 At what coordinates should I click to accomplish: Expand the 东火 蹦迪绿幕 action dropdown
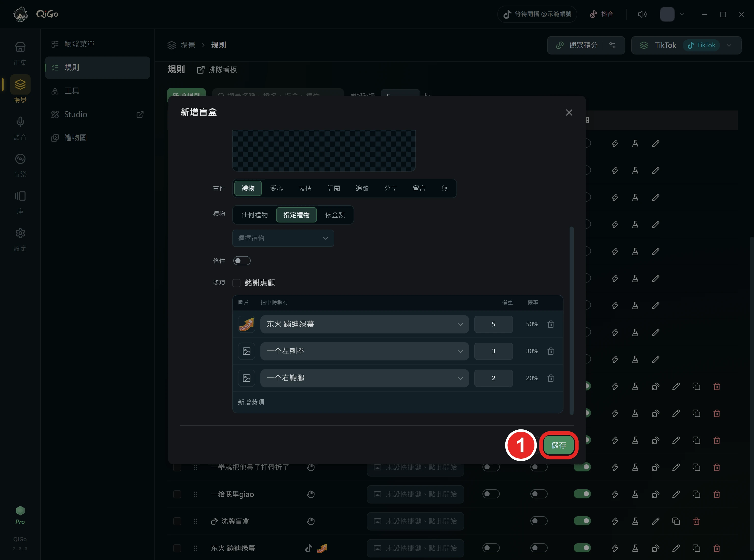point(365,324)
